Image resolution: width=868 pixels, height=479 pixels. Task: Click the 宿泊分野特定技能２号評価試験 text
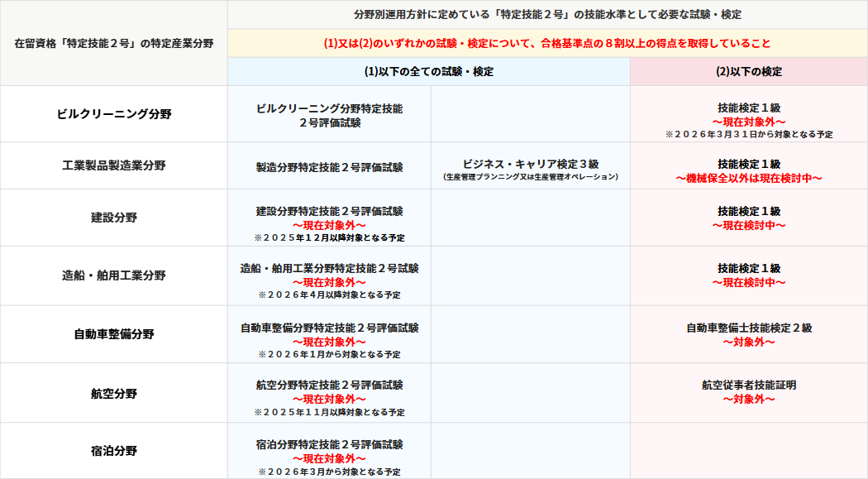pos(329,444)
